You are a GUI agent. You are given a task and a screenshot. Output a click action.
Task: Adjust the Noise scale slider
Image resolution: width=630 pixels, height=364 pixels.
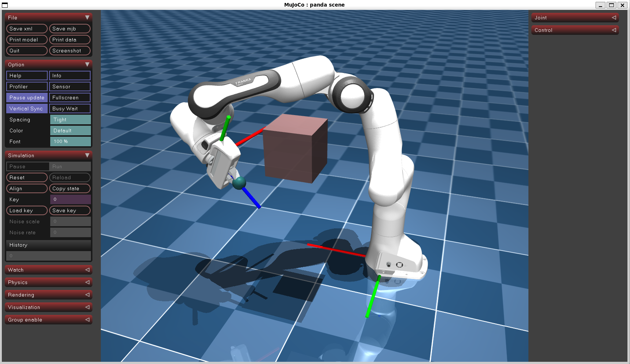(70, 221)
